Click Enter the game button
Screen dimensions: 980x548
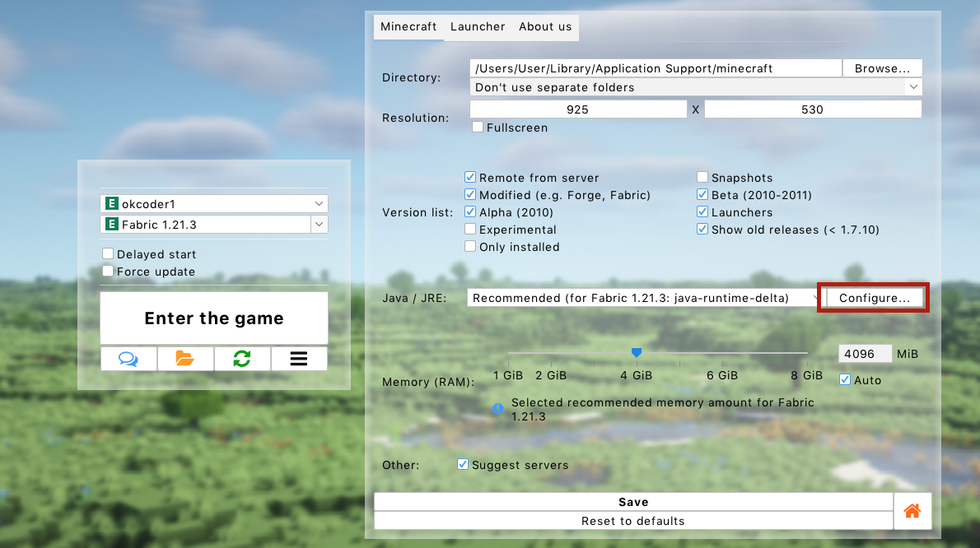214,318
